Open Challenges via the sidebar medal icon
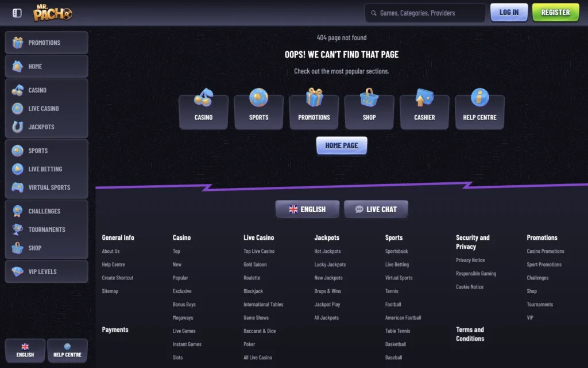 click(x=18, y=211)
